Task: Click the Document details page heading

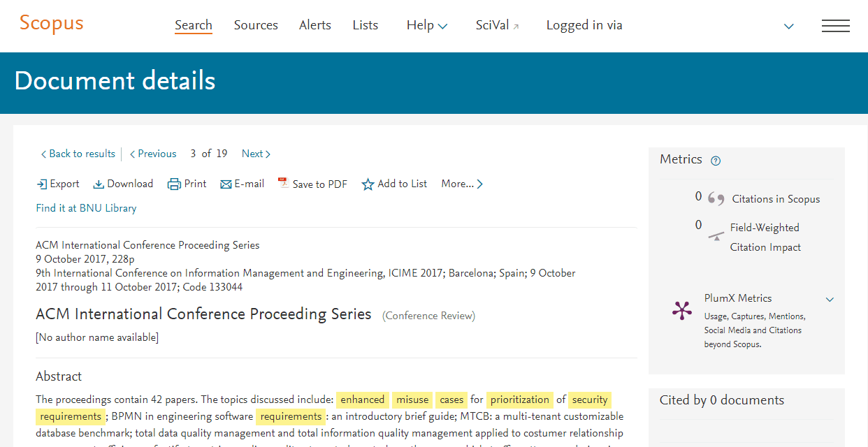Action: pos(115,81)
